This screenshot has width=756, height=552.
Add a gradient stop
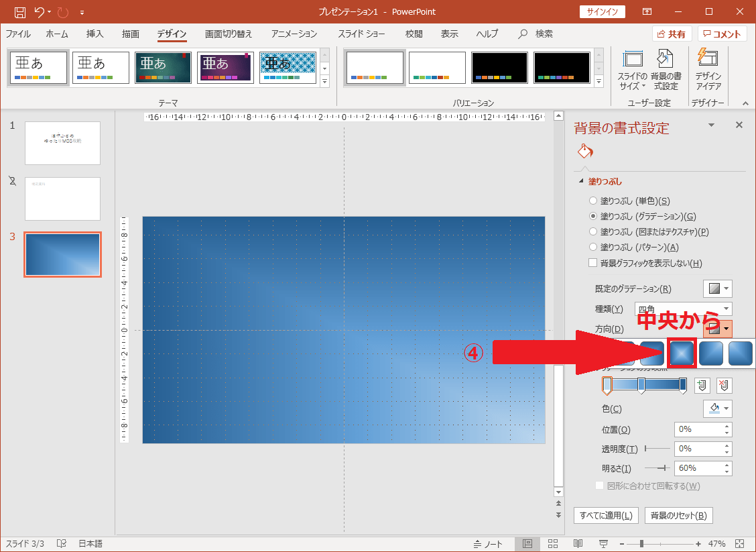click(702, 385)
